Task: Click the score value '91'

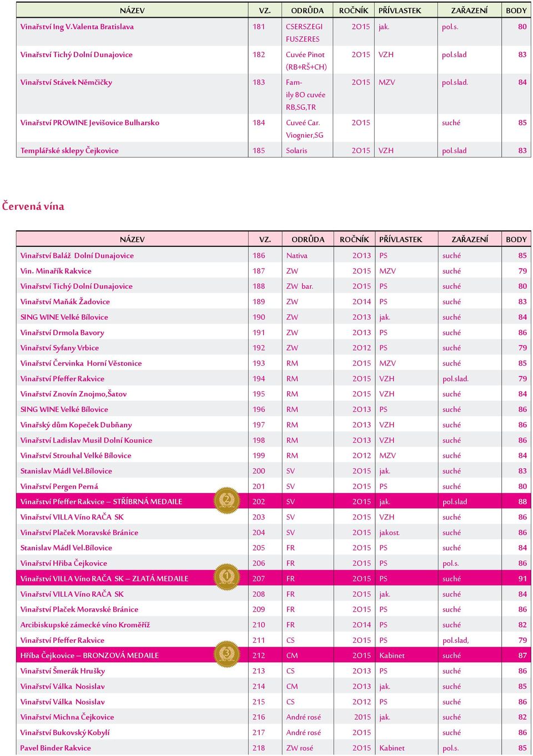Action: [x=522, y=578]
